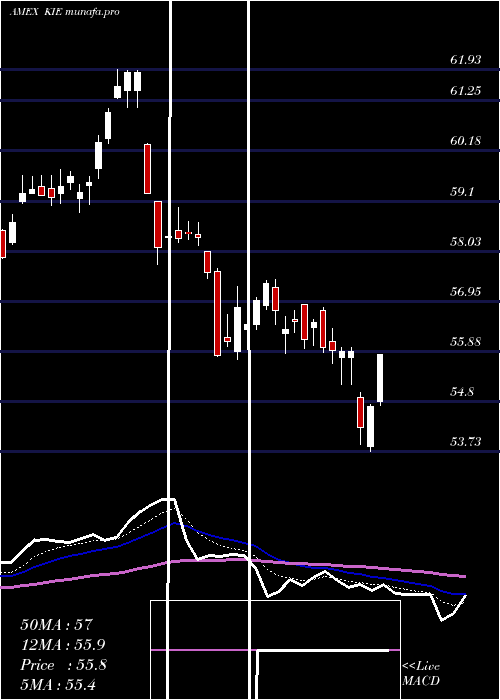Click the Price : 55.8 readout
The image size is (500, 700).
[x=63, y=665]
